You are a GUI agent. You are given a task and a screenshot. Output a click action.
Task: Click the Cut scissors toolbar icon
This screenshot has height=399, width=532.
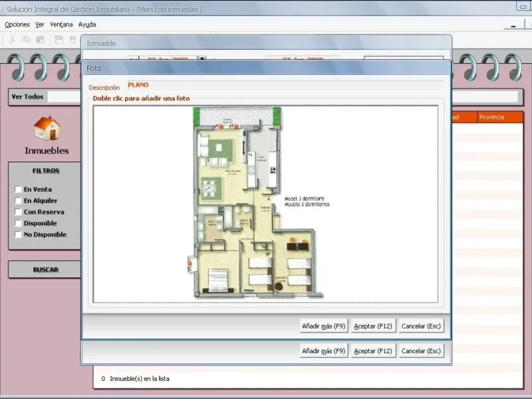12,40
